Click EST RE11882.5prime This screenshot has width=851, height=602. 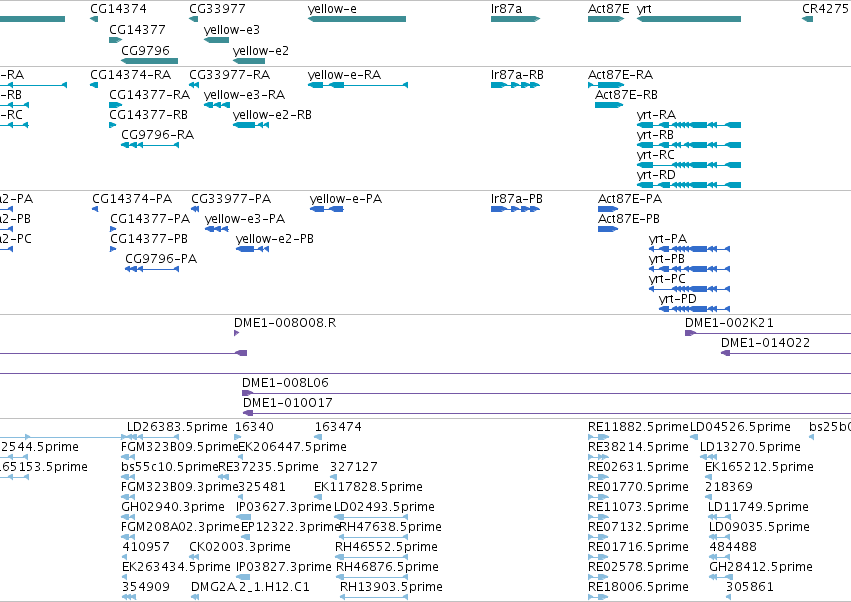(x=638, y=427)
